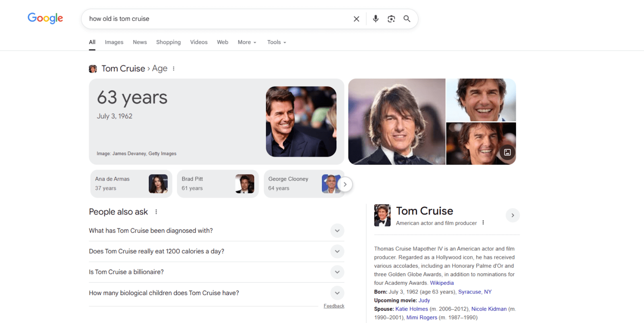Open large tuxedo portrait of Tom Cruise
Image resolution: width=644 pixels, height=323 pixels.
pos(397,121)
